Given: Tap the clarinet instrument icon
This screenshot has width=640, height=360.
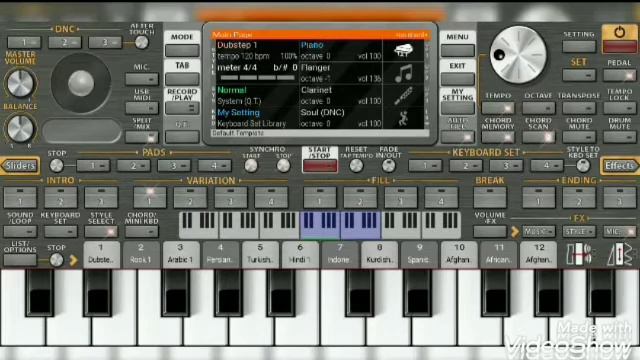Looking at the screenshot, I should click(x=403, y=96).
